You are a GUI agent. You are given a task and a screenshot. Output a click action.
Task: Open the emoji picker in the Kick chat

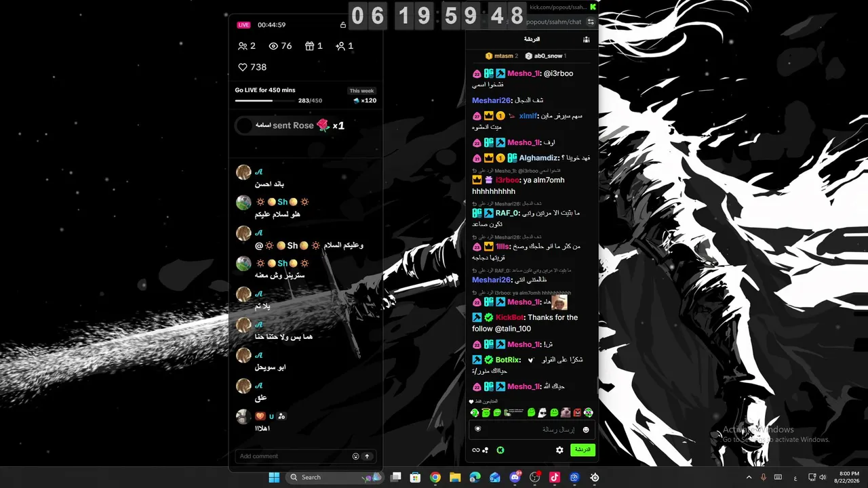pyautogui.click(x=586, y=430)
